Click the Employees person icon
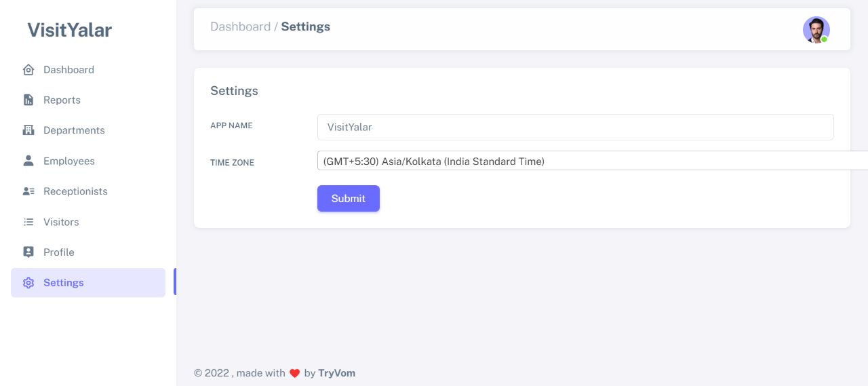Viewport: 868px width, 386px height. click(28, 161)
